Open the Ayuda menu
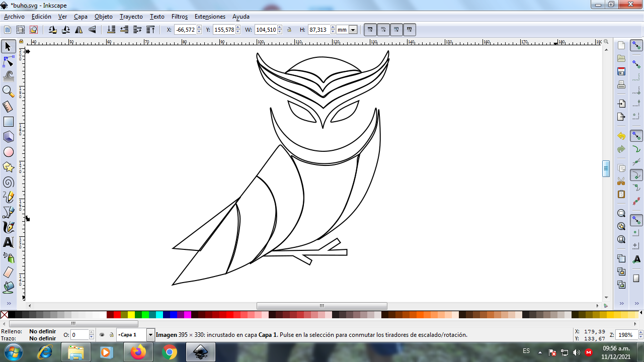Image resolution: width=644 pixels, height=362 pixels. click(241, 17)
